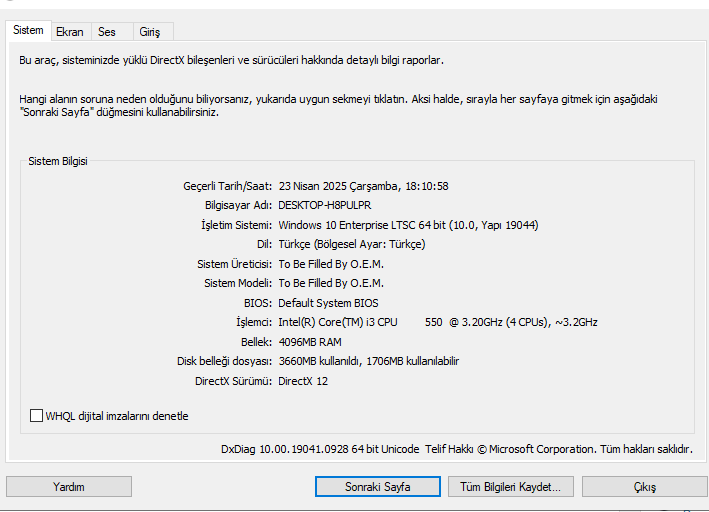Exit with the Çıkış button
Viewport: 709px width, 512px height.
[644, 487]
